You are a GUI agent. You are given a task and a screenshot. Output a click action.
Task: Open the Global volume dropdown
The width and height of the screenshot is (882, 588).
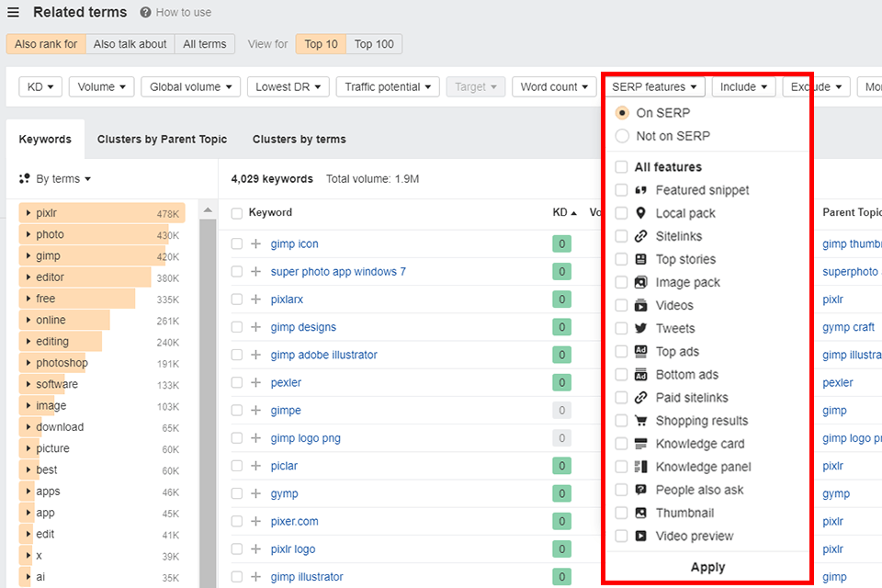(x=191, y=86)
